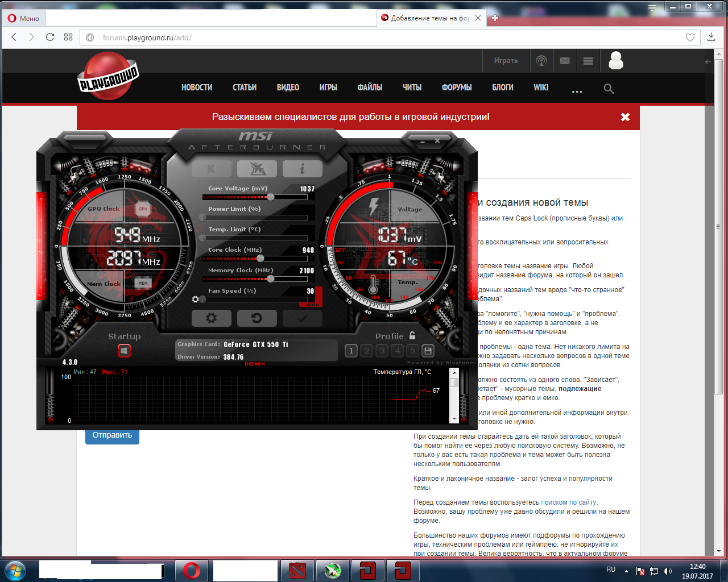Reset settings with the circular arrow button
This screenshot has width=728, height=582.
[x=257, y=318]
